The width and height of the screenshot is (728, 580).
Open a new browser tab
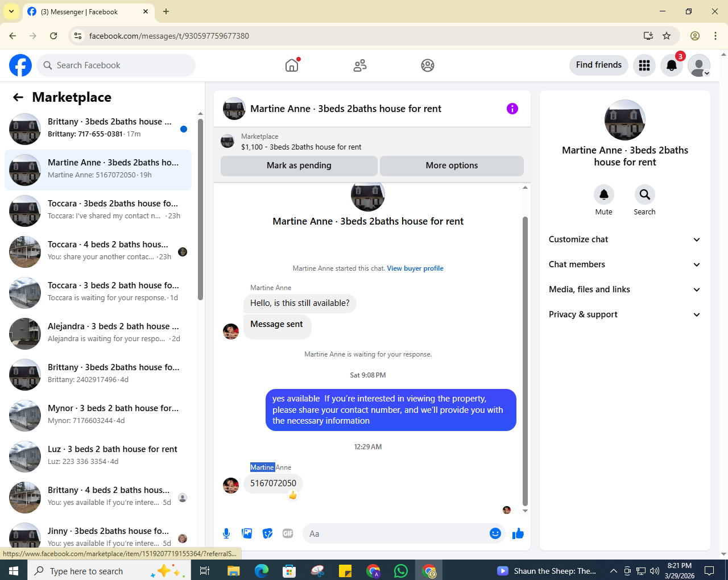[166, 11]
